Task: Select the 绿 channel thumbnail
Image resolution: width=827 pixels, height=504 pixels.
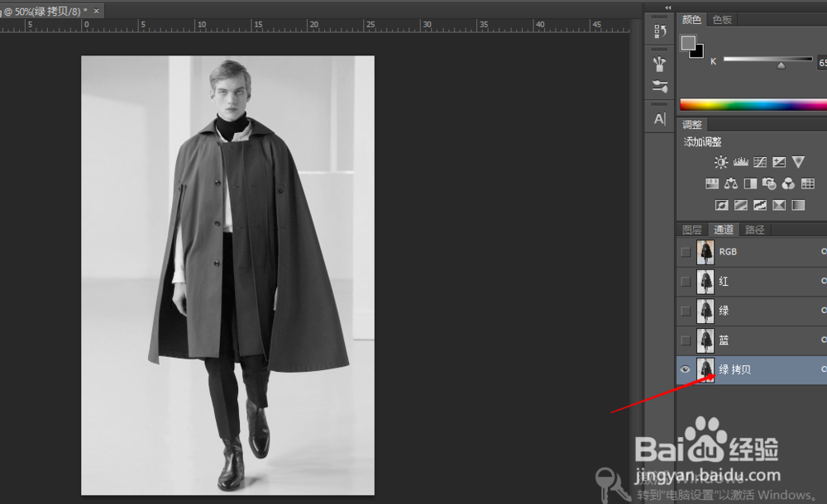Action: pyautogui.click(x=705, y=311)
